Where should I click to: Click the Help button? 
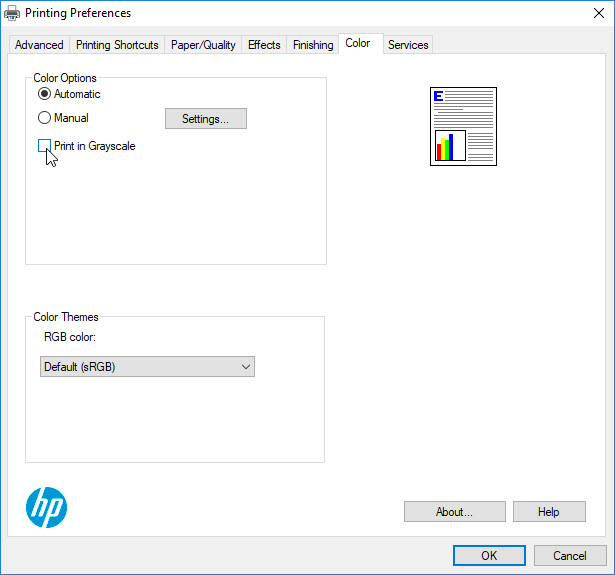click(x=549, y=512)
